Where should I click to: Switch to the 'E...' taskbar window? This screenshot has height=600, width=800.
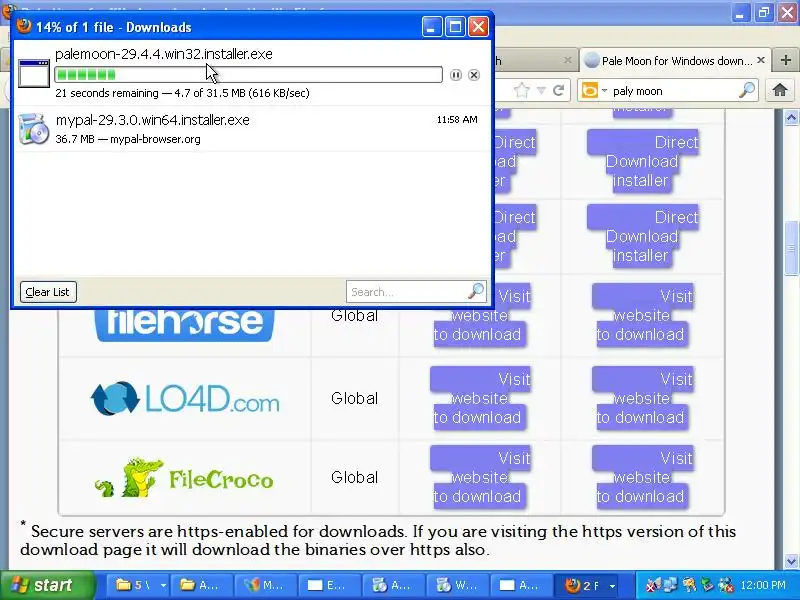point(329,585)
